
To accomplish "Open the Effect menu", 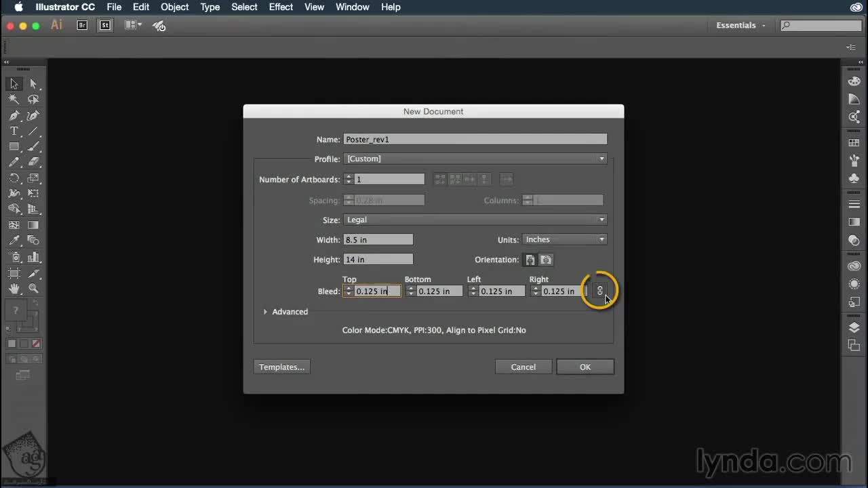I will point(281,7).
